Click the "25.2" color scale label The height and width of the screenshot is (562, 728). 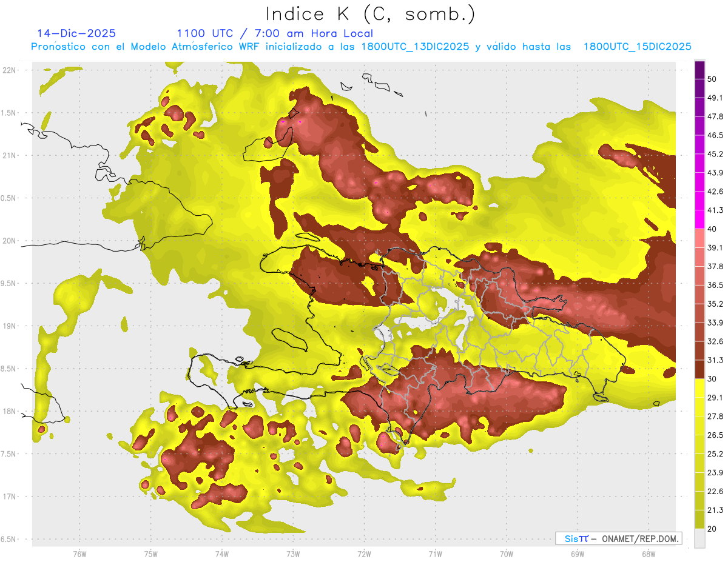coord(715,453)
